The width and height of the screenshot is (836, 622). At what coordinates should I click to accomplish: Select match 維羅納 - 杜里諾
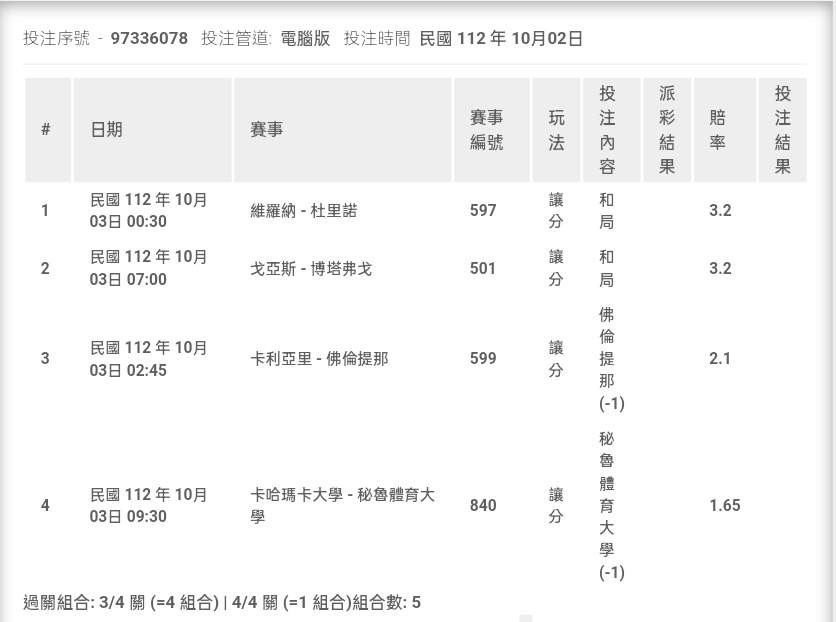pos(303,211)
